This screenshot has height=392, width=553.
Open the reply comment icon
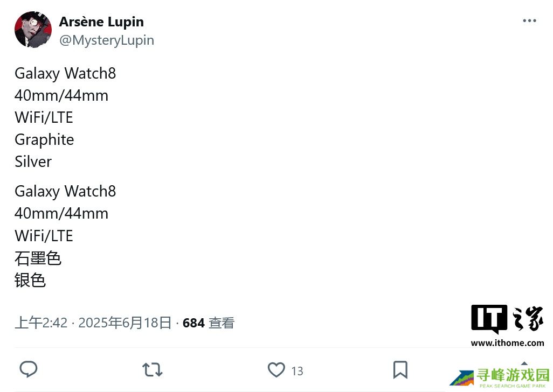28,369
